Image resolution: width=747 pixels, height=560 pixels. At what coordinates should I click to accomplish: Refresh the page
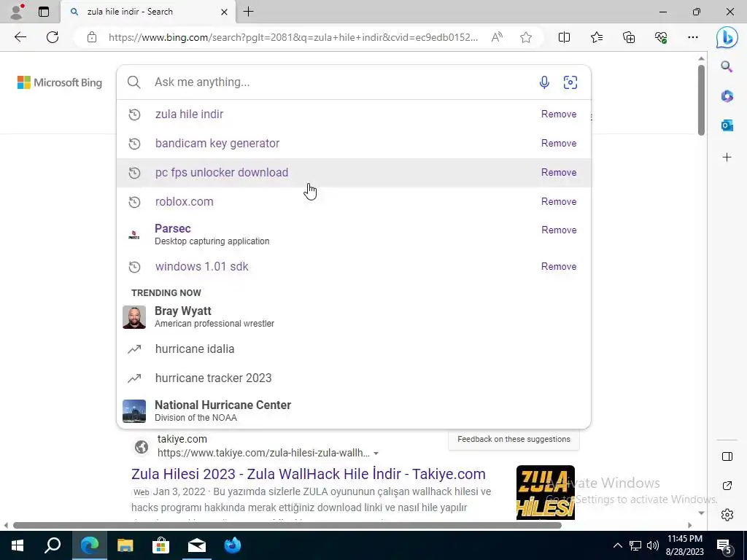(53, 37)
